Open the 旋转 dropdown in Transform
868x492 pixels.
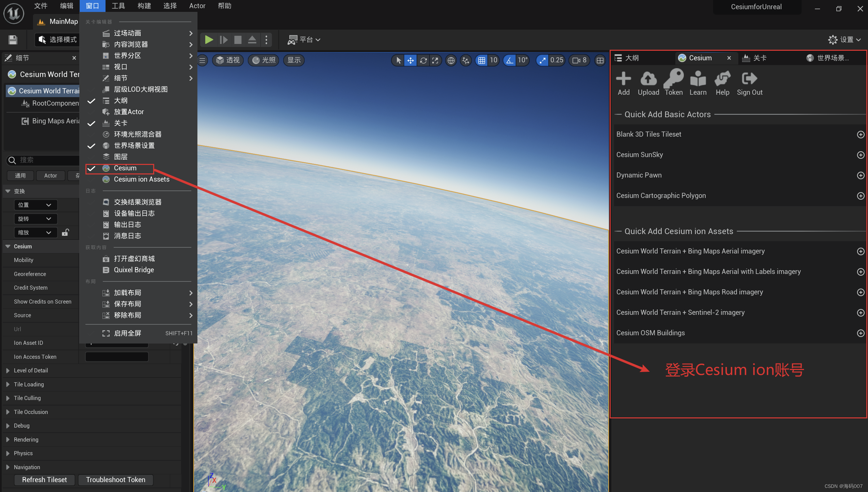coord(35,219)
